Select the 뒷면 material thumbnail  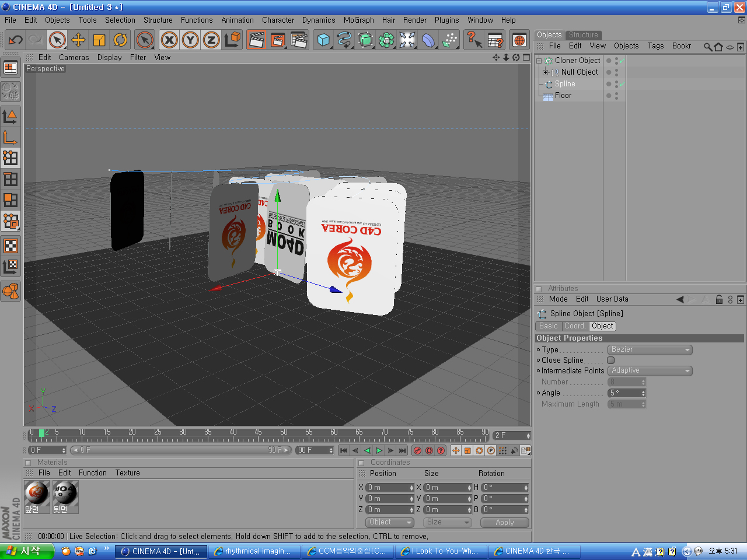[65, 493]
